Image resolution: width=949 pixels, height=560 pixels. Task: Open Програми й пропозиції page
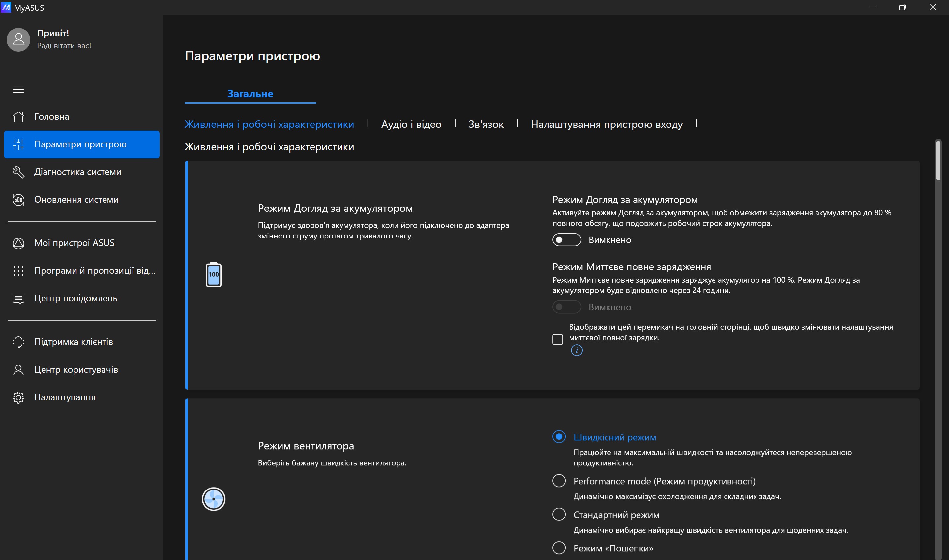(81, 271)
